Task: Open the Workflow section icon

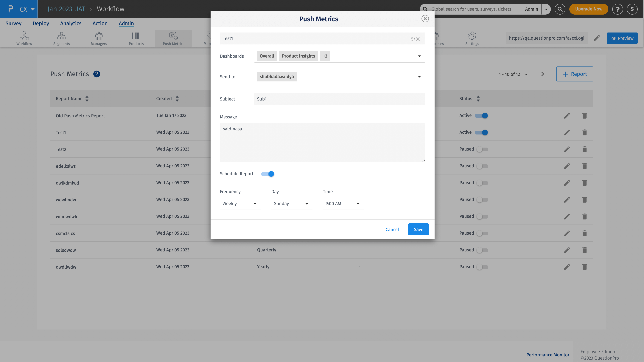Action: click(24, 38)
